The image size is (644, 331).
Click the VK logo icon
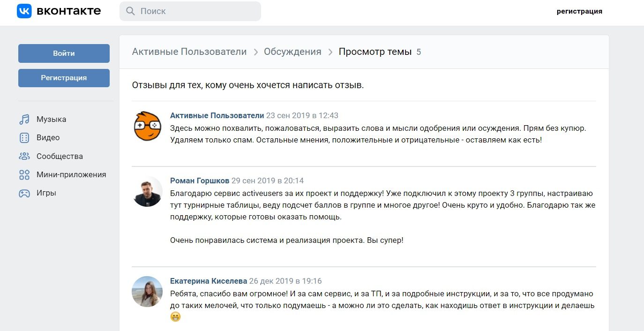pyautogui.click(x=24, y=11)
